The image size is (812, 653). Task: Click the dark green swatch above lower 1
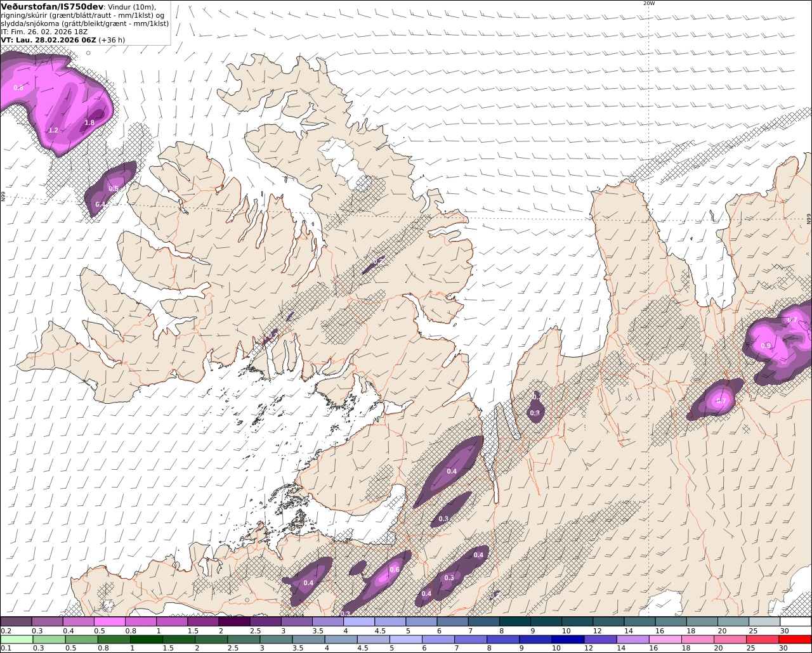tap(146, 639)
